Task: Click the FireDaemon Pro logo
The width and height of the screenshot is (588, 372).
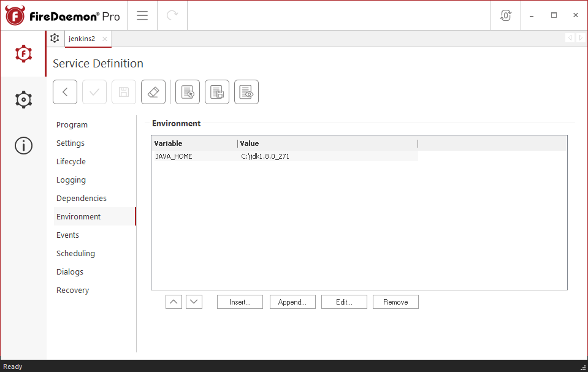Action: click(x=63, y=16)
